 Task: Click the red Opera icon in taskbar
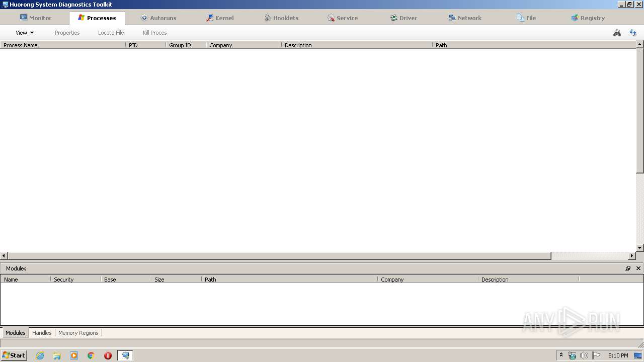(x=108, y=355)
